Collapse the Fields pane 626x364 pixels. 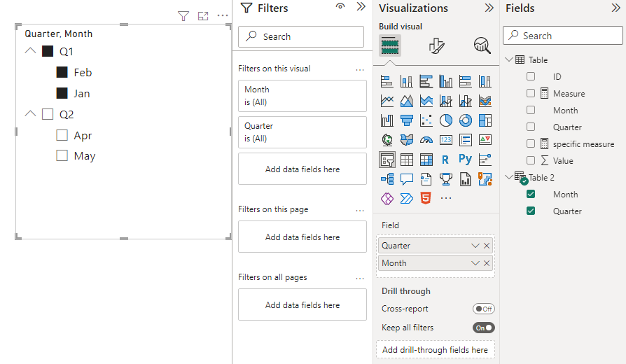(x=616, y=8)
